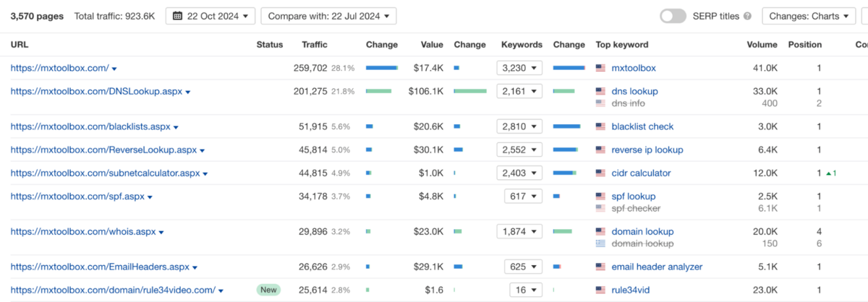This screenshot has width=868, height=302.
Task: Click the US flag beside cidr calculator
Action: tap(600, 173)
